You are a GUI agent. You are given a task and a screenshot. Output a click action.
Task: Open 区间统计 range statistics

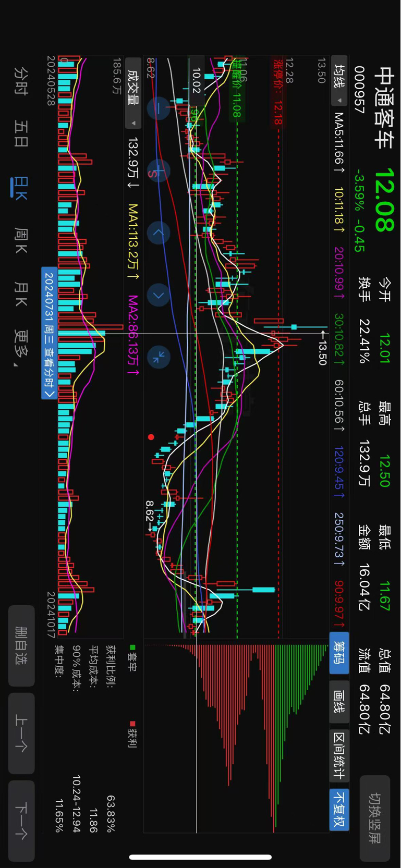pyautogui.click(x=339, y=755)
